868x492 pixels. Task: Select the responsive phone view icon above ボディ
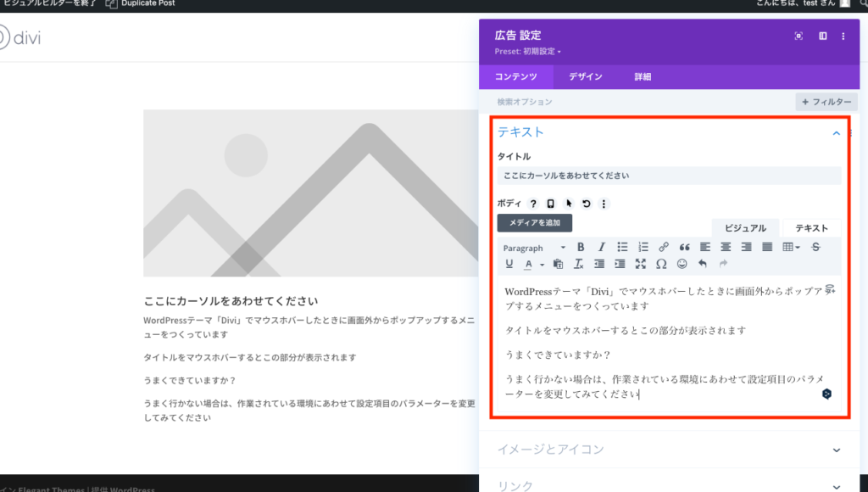[x=548, y=204]
